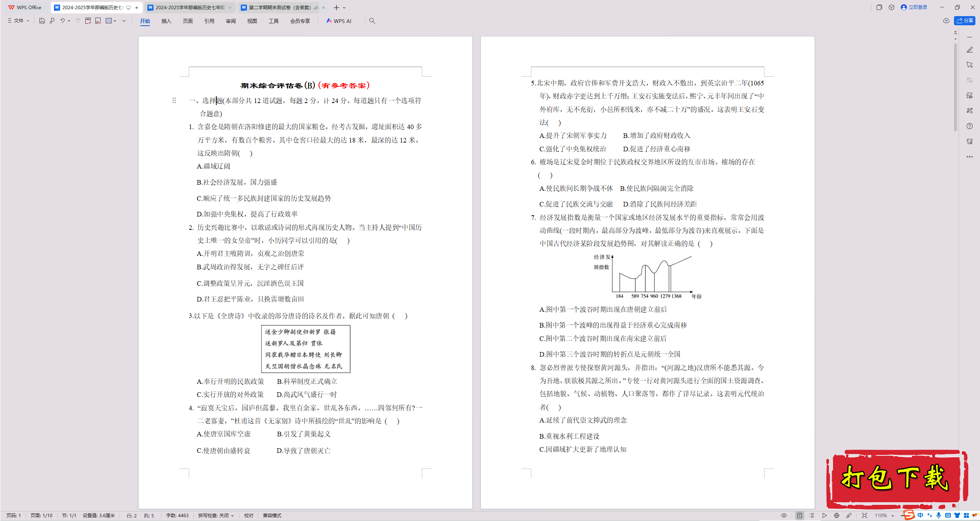Viewport: 980px width, 521px height.
Task: Click the Undo arrow icon
Action: (x=62, y=21)
